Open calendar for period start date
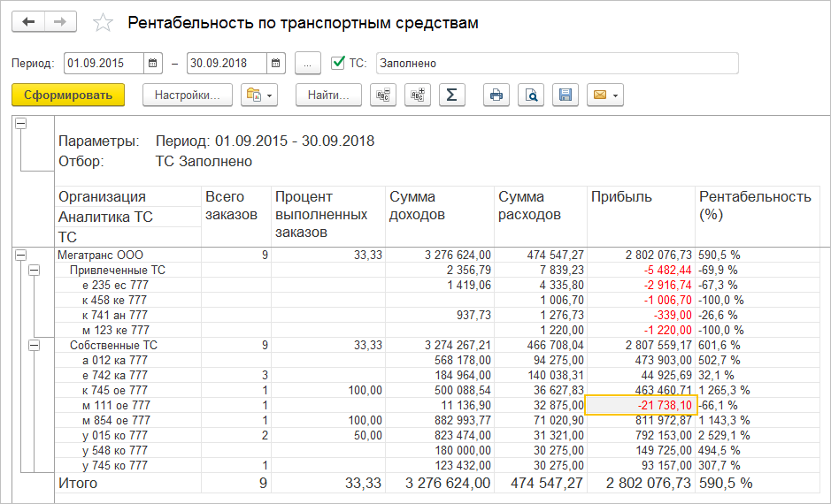 (x=153, y=64)
